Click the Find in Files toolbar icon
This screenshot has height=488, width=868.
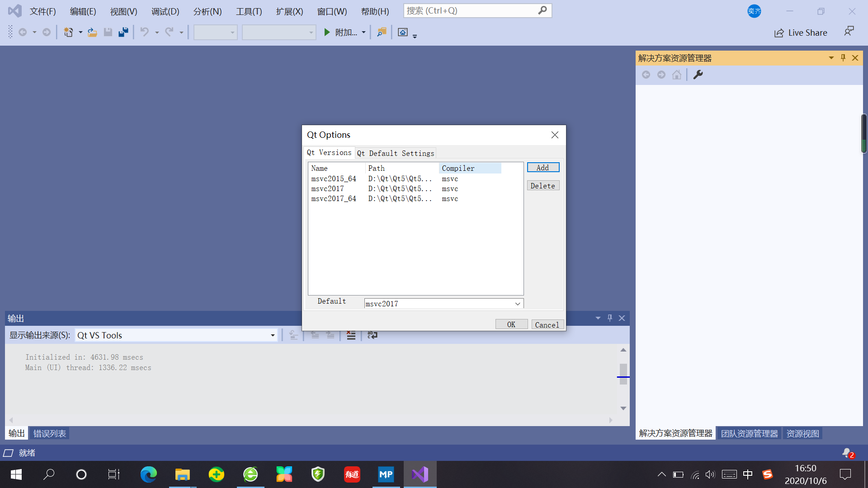(382, 32)
